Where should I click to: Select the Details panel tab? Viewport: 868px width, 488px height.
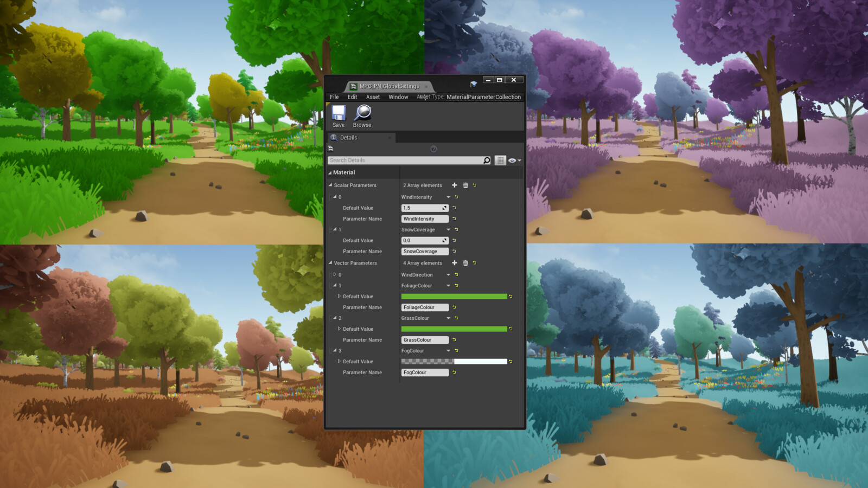click(x=361, y=138)
